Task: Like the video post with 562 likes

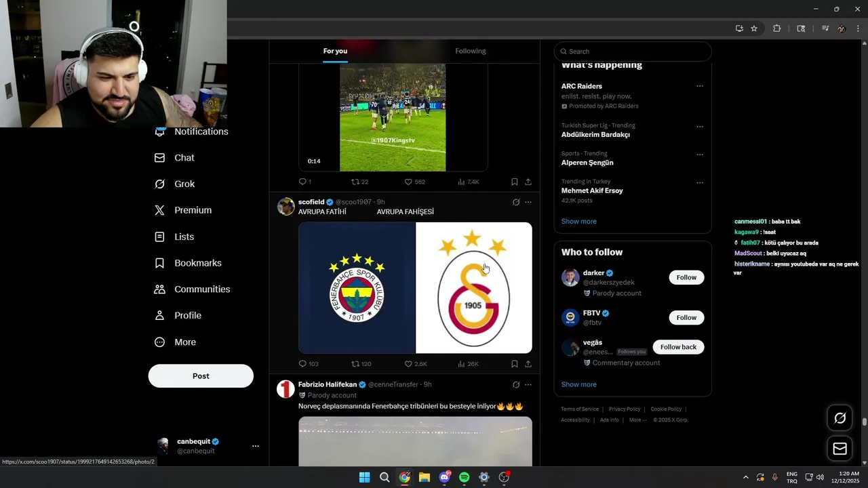Action: tap(414, 182)
